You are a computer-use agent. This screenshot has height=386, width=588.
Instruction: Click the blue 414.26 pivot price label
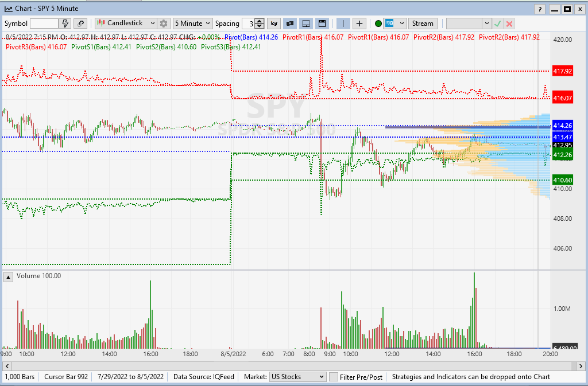[x=563, y=126]
